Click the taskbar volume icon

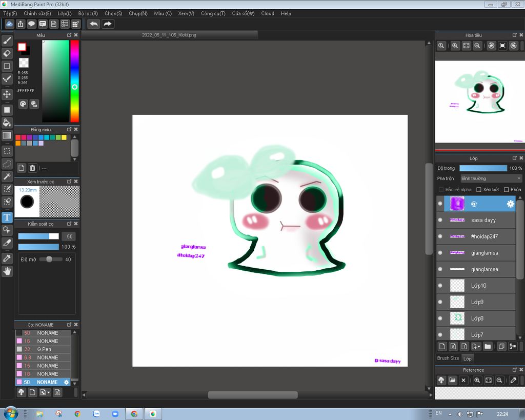460,414
